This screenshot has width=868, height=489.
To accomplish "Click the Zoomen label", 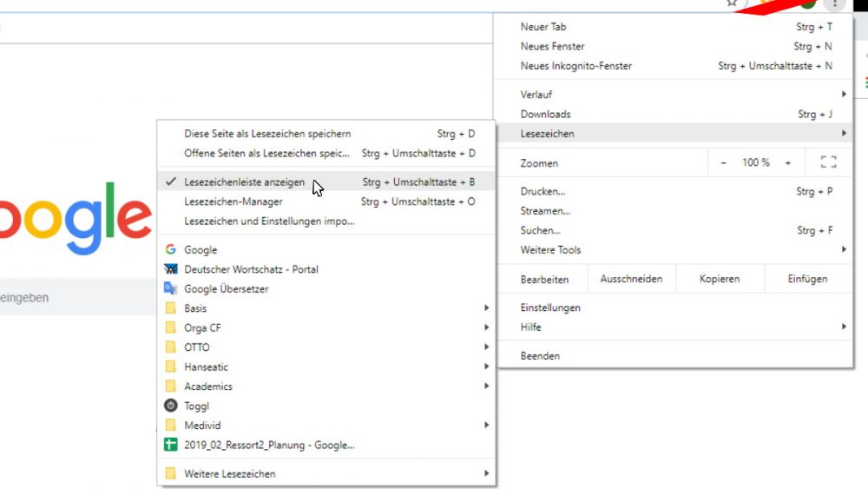I will 539,163.
